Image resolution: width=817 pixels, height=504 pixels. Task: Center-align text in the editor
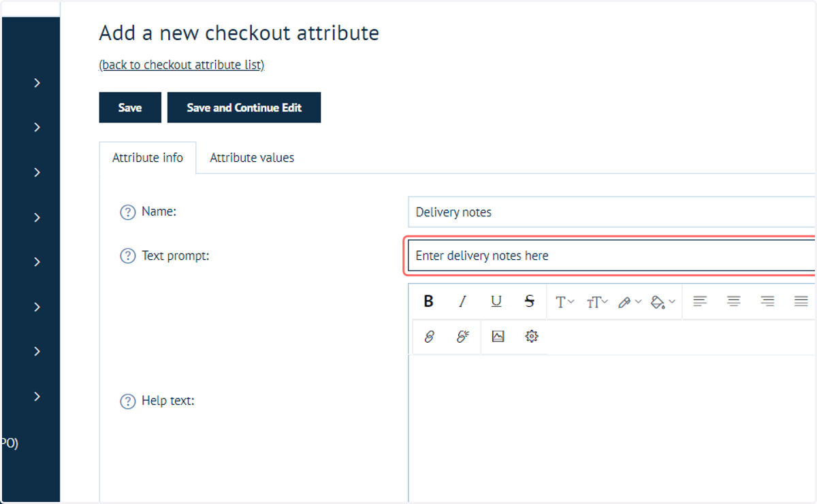(x=733, y=301)
